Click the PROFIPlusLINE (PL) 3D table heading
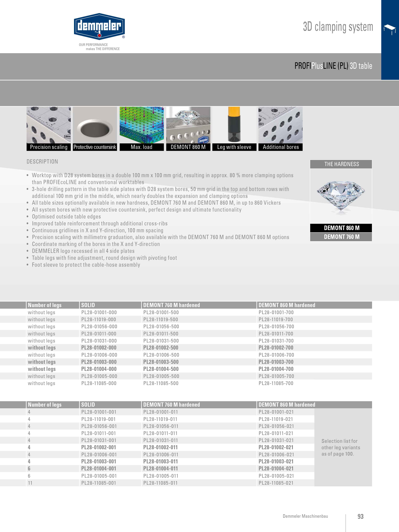Image resolution: width=399 pixels, height=532 pixels. [x=333, y=66]
